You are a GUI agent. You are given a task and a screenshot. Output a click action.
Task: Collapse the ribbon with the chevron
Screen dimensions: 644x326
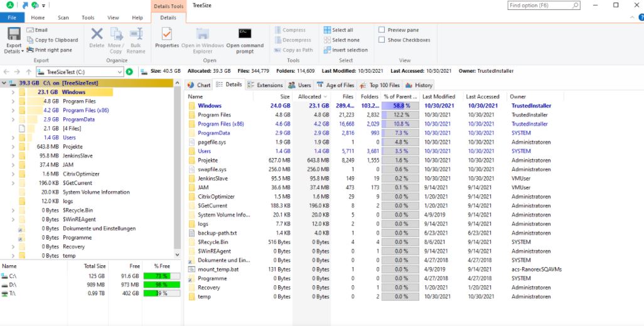[632, 17]
